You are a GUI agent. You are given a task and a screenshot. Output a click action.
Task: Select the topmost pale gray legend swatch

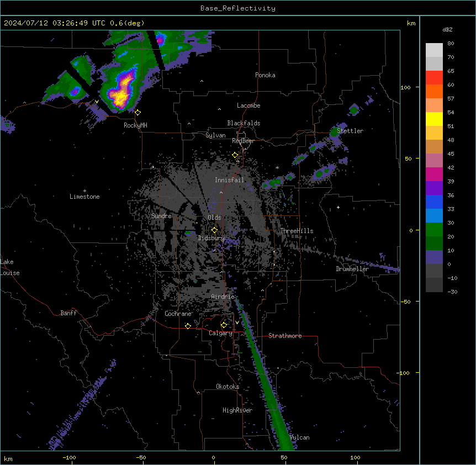(x=434, y=50)
